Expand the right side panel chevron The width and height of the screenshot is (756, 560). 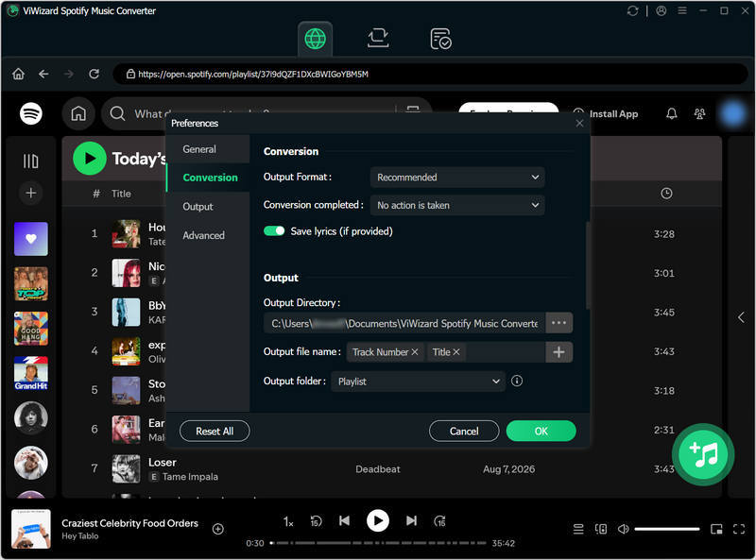pyautogui.click(x=741, y=317)
